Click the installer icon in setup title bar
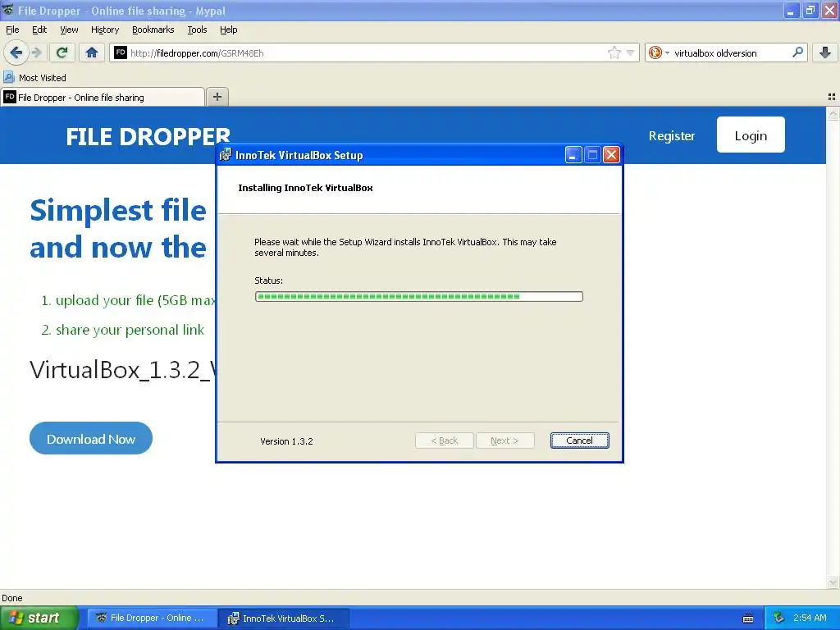The width and height of the screenshot is (840, 630). pyautogui.click(x=226, y=155)
